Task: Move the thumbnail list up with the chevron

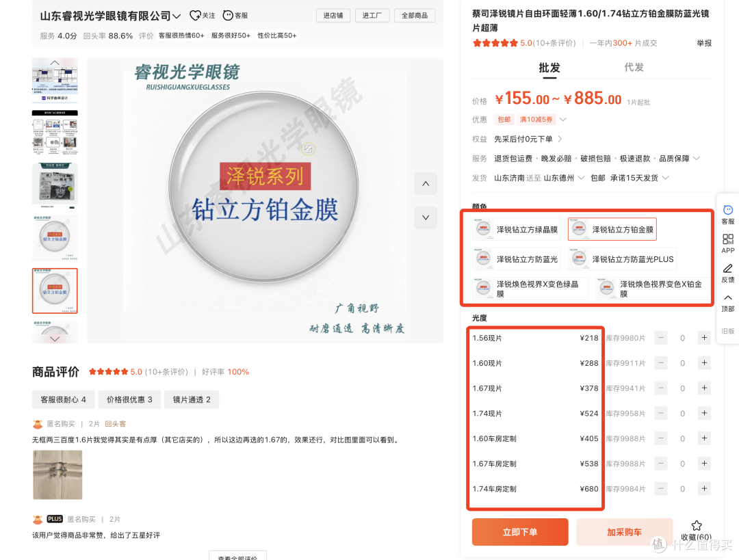Action: point(55,63)
